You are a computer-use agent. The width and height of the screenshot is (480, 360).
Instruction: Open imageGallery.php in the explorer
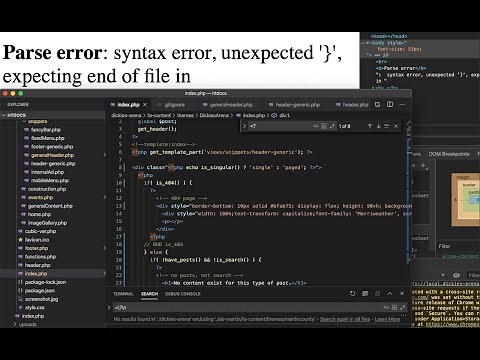tap(47, 223)
